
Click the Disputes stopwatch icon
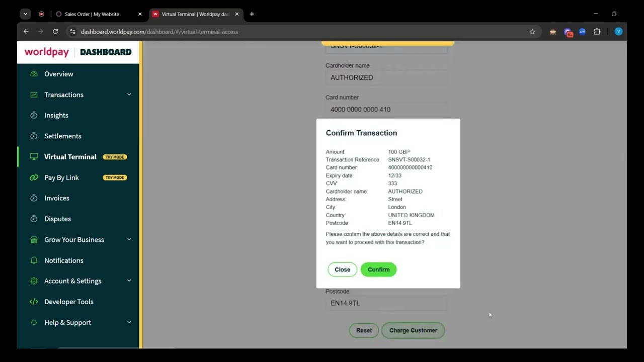point(34,219)
